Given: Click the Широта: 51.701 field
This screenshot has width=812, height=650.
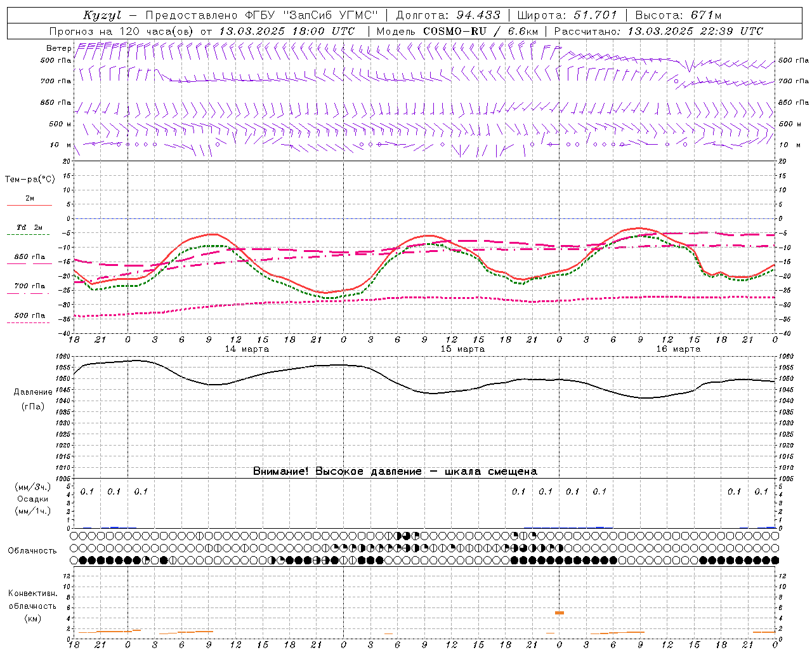Looking at the screenshot, I should (x=567, y=15).
